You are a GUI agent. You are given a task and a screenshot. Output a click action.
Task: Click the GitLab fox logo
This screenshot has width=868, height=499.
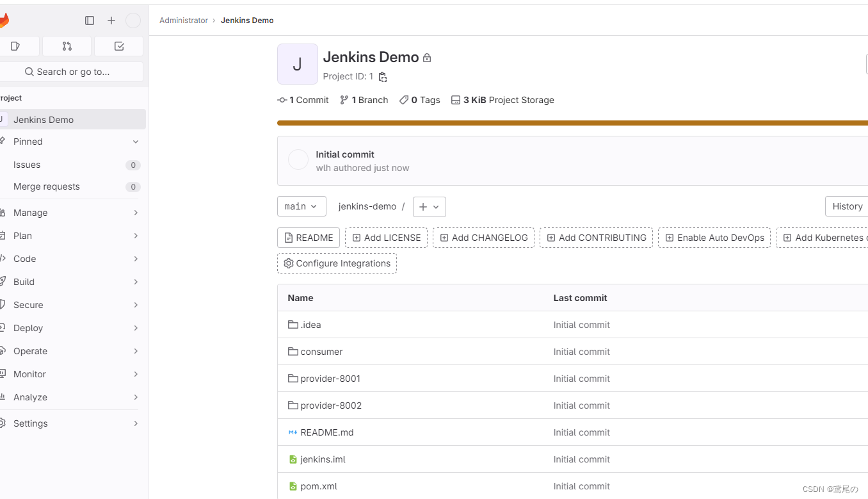3,20
